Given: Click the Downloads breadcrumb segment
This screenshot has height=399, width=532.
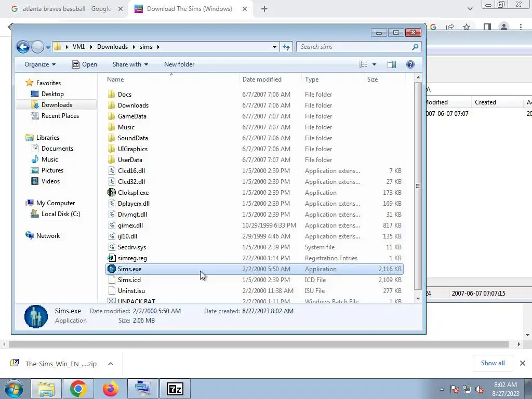Looking at the screenshot, I should pos(112,47).
